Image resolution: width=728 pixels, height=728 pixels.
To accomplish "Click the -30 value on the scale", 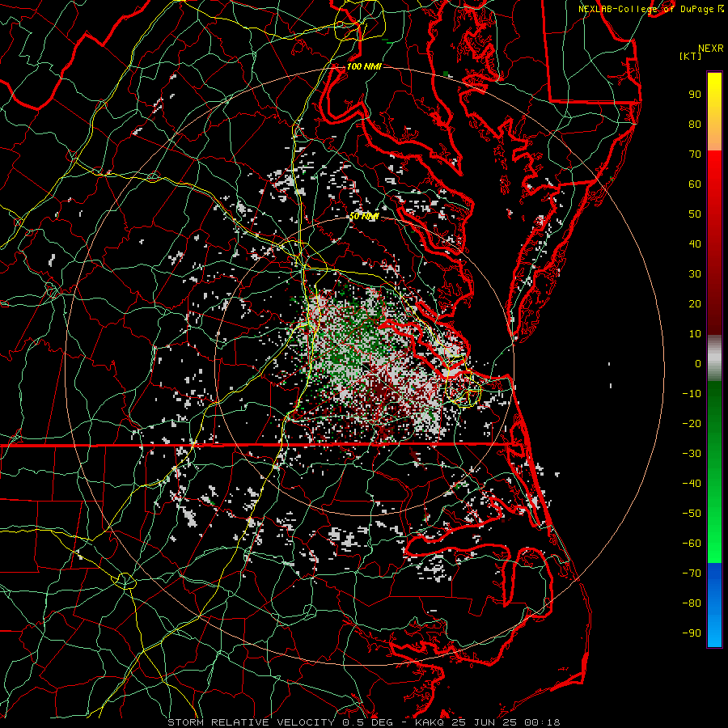I will 692,454.
